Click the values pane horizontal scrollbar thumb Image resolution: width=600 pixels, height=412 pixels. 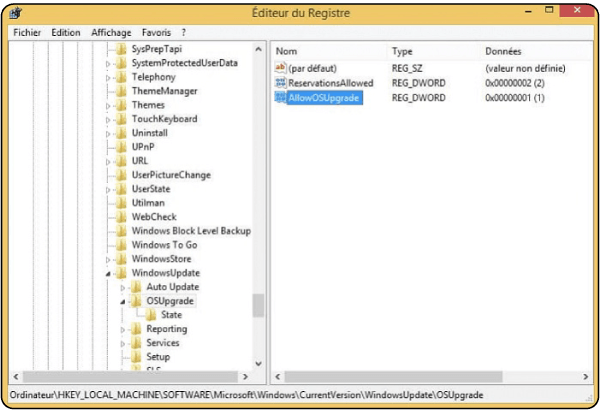tap(393, 377)
